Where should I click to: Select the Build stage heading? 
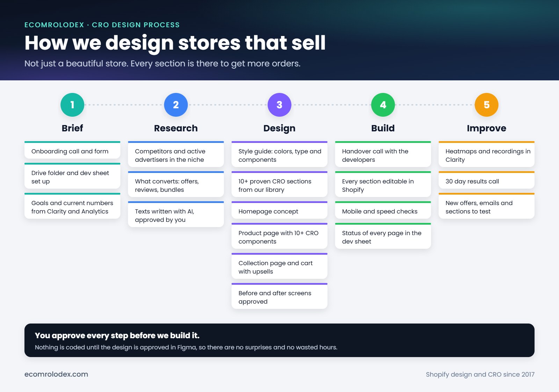click(383, 128)
